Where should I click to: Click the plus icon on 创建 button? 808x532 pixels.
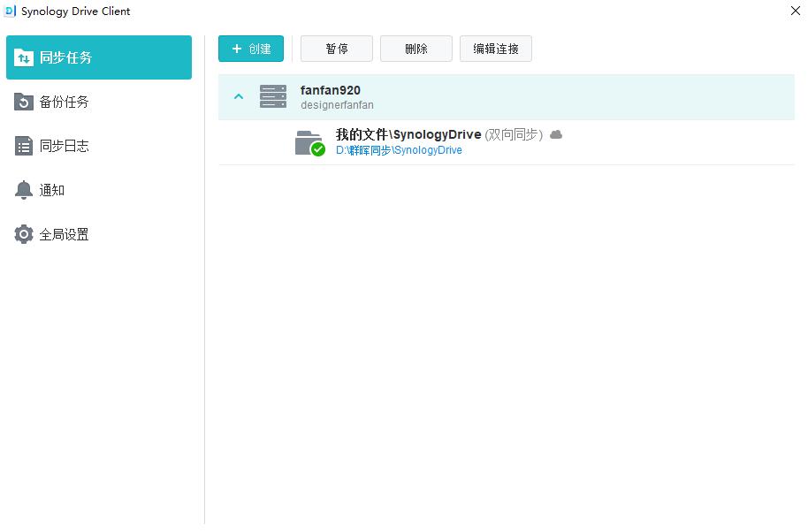pos(235,49)
